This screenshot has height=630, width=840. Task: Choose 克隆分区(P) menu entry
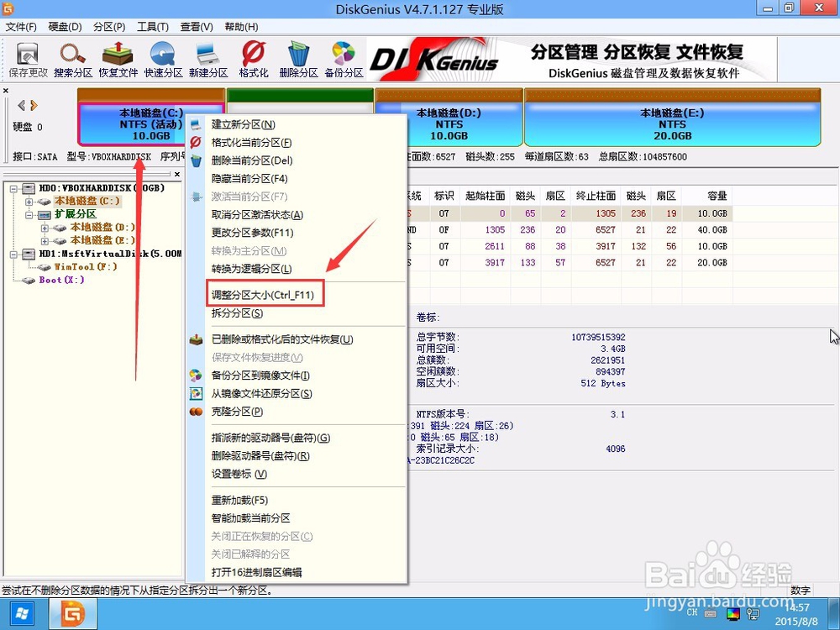click(x=238, y=412)
